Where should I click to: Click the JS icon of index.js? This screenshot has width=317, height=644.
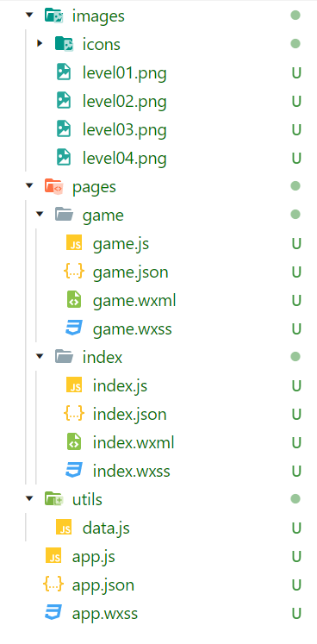74,385
